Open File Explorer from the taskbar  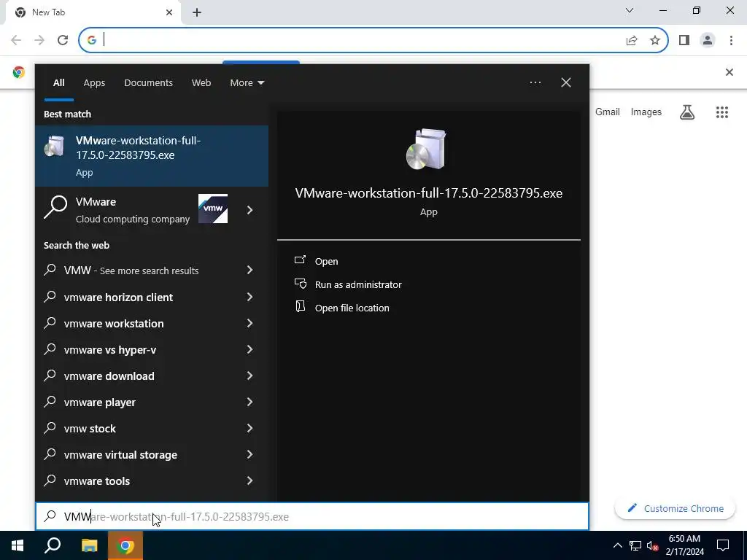(x=89, y=545)
